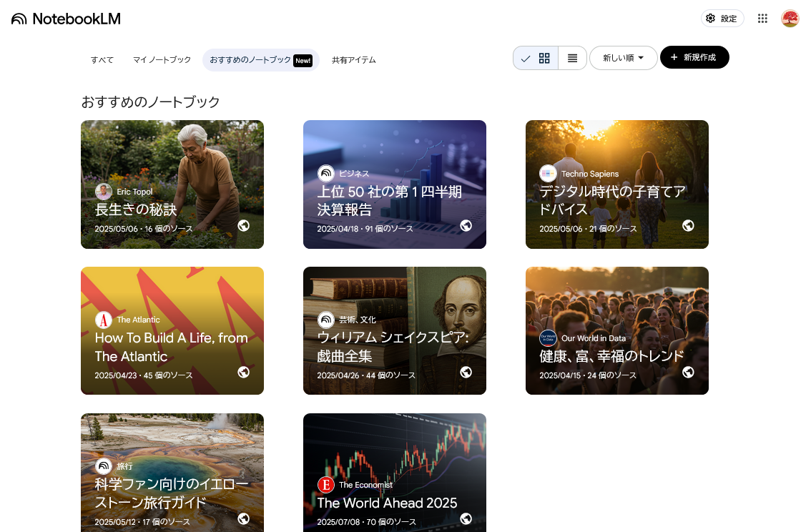Click globe icon on ウィリアム シェイクスピア card

coord(466,372)
